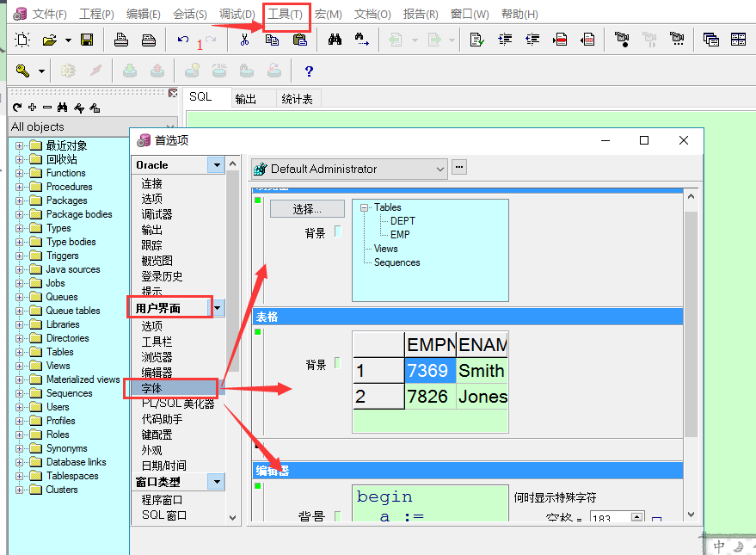Viewport: 756px width, 555px height.
Task: Open the 帮助(H) menu
Action: (519, 14)
